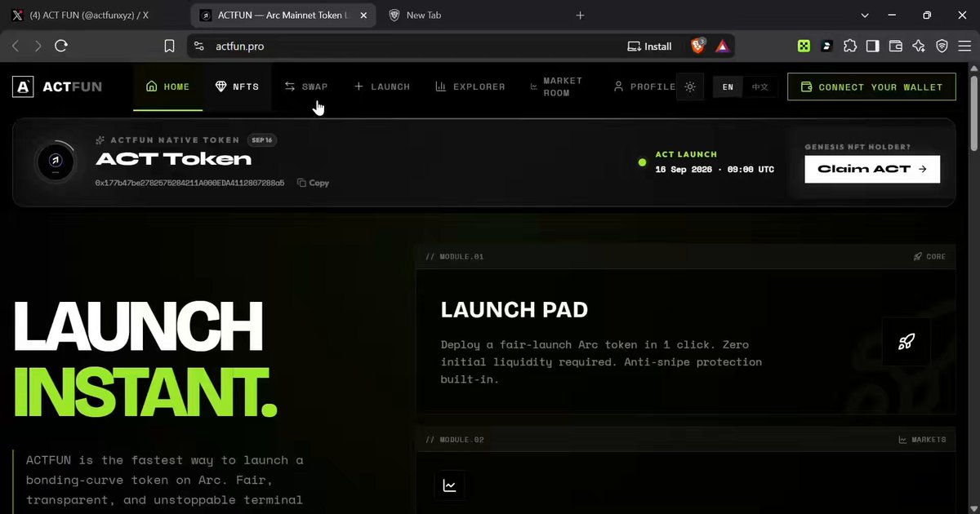Click the ACT Token round logo
980x514 pixels.
(x=57, y=162)
